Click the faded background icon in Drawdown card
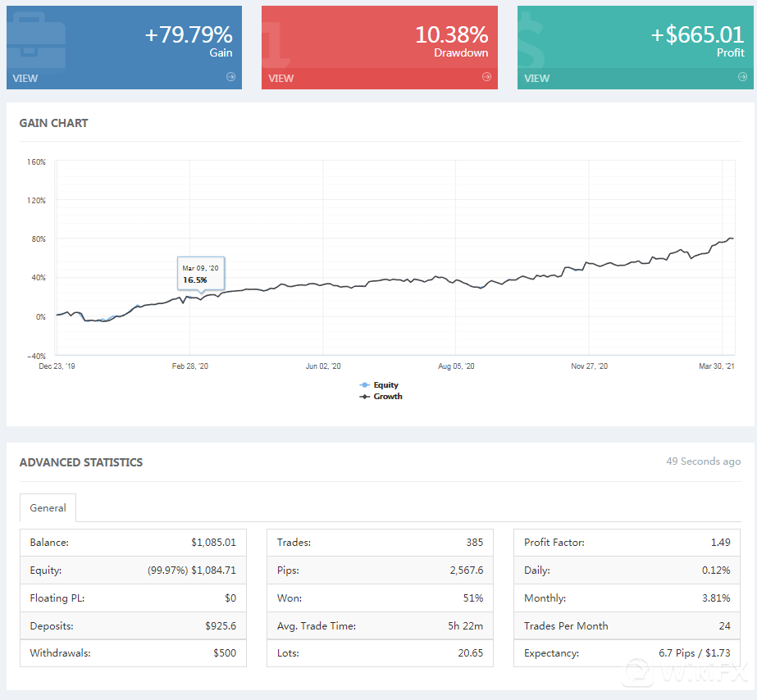Screen dimensions: 757x700 click(x=277, y=41)
